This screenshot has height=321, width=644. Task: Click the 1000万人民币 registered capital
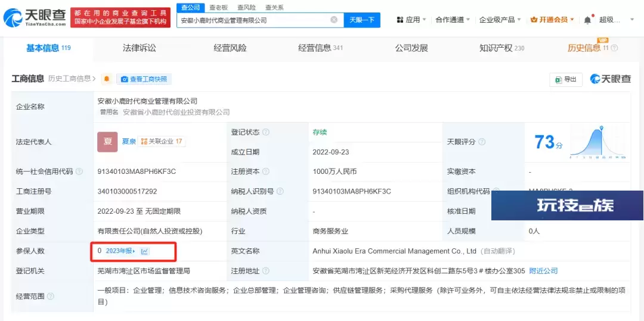pyautogui.click(x=335, y=172)
